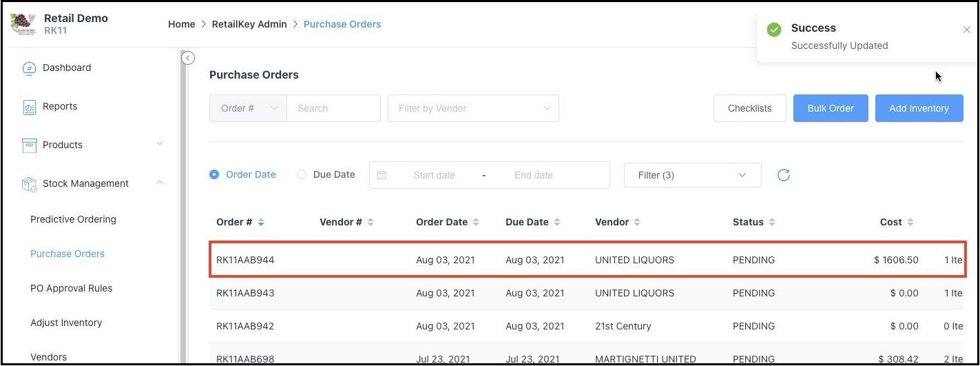Click the Dashboard sidebar icon
This screenshot has width=980, height=366.
coord(29,68)
